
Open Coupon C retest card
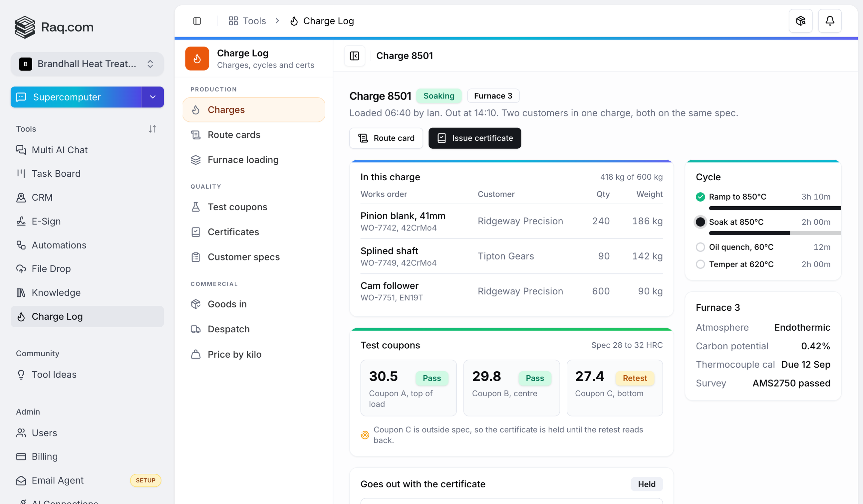pos(614,388)
